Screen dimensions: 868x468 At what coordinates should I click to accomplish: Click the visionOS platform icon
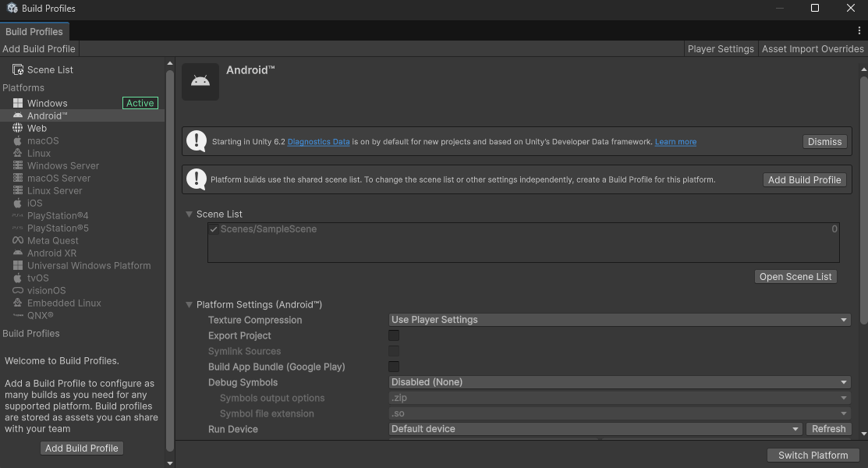tap(17, 290)
